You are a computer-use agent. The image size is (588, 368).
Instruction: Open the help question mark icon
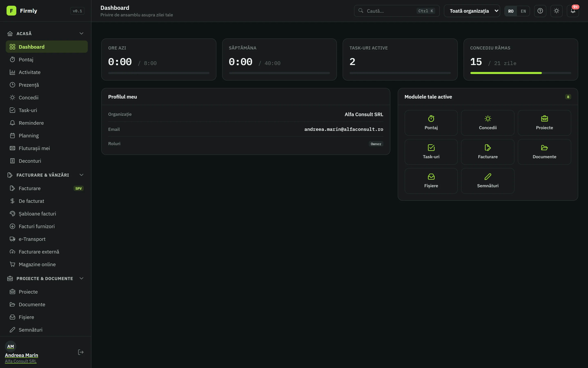540,11
